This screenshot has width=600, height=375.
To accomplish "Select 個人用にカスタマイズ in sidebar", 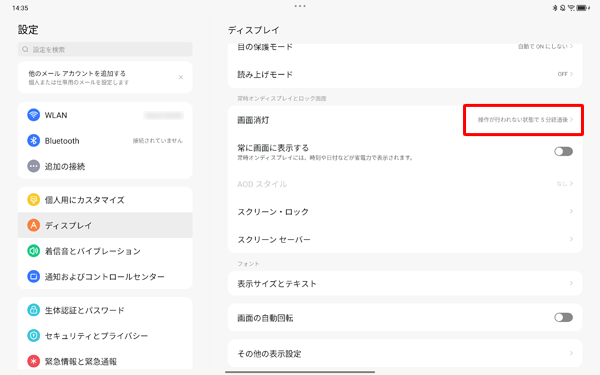I will coord(105,199).
